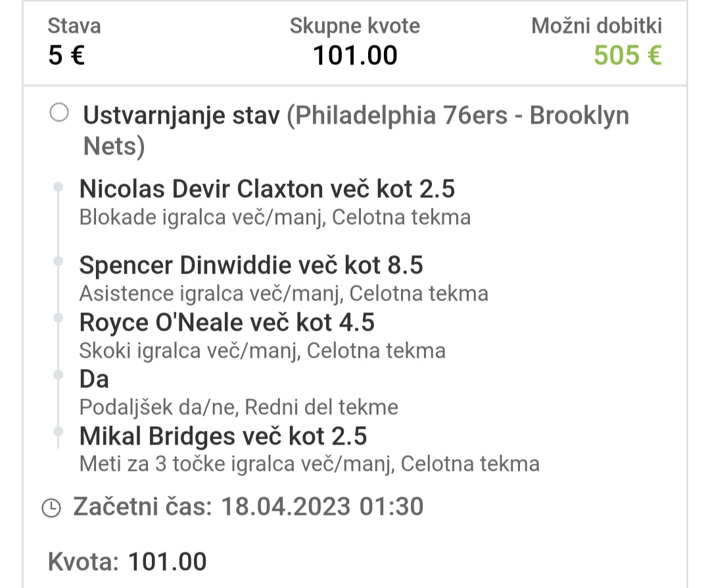Image resolution: width=710 pixels, height=588 pixels.
Task: Select the Mikal Bridges več kot 2.5 pick
Action: pyautogui.click(x=224, y=436)
